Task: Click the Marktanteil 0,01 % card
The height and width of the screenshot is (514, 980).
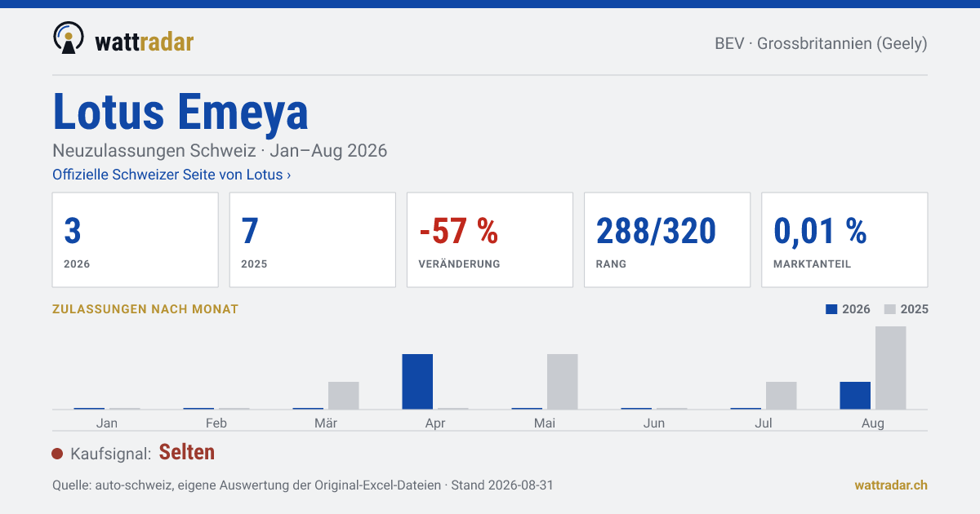Action: (844, 240)
